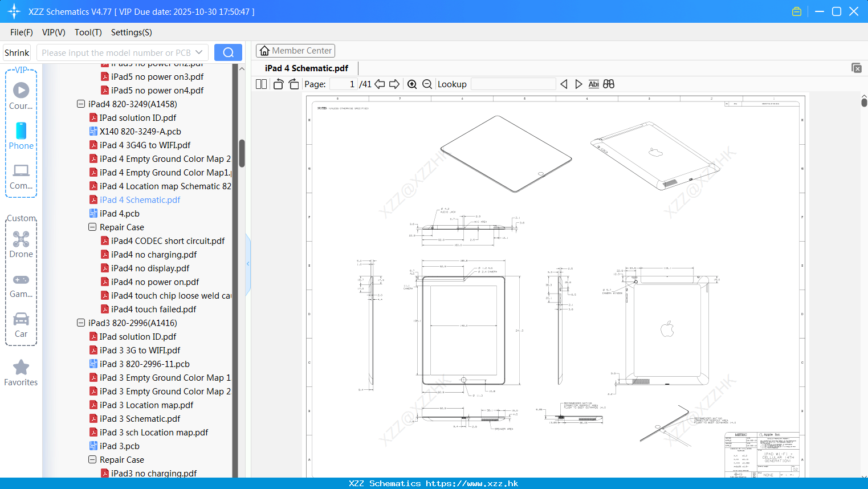Rotate the page clockwise
Image resolution: width=868 pixels, height=489 pixels.
click(x=294, y=84)
